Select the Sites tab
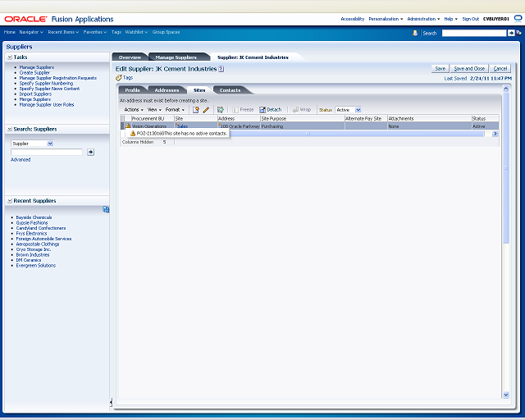Viewport: 525px width, 420px height. click(199, 90)
